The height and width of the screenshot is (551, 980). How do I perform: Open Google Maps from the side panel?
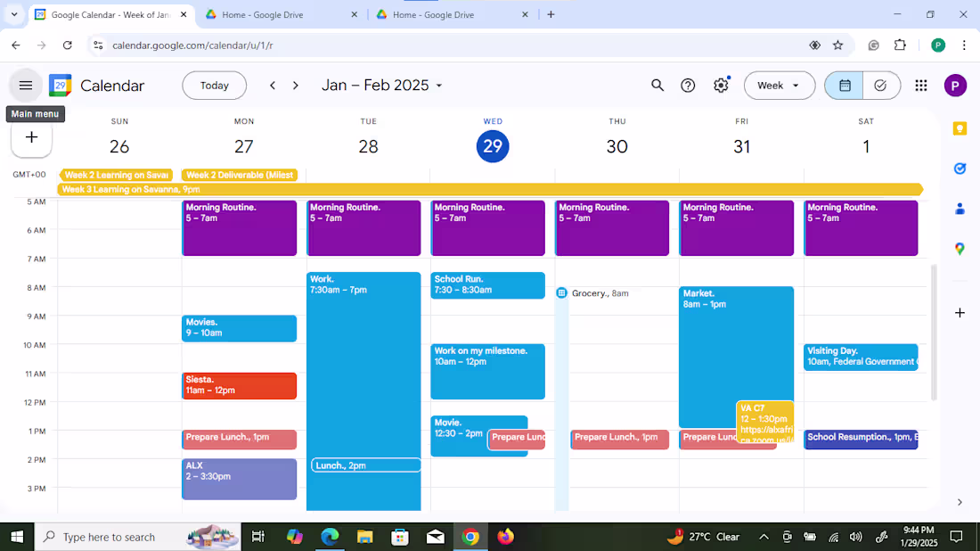click(x=959, y=248)
